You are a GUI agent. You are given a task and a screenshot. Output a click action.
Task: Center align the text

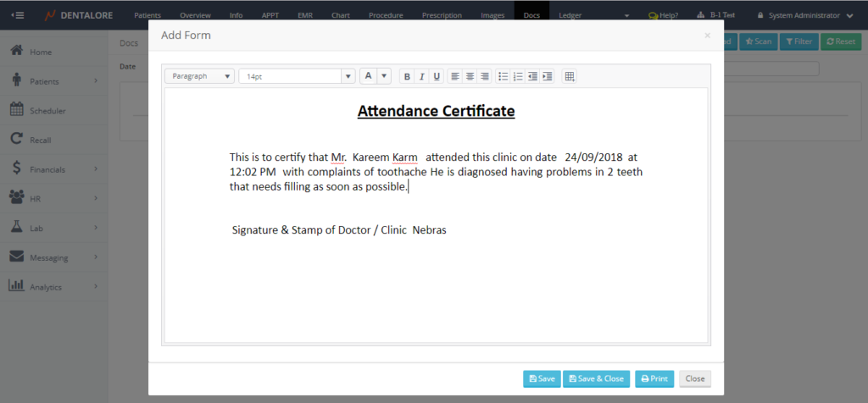pyautogui.click(x=470, y=76)
